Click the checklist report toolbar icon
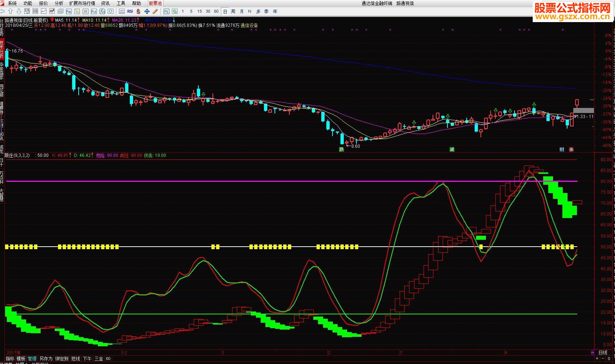This screenshot has width=615, height=364. click(27, 11)
